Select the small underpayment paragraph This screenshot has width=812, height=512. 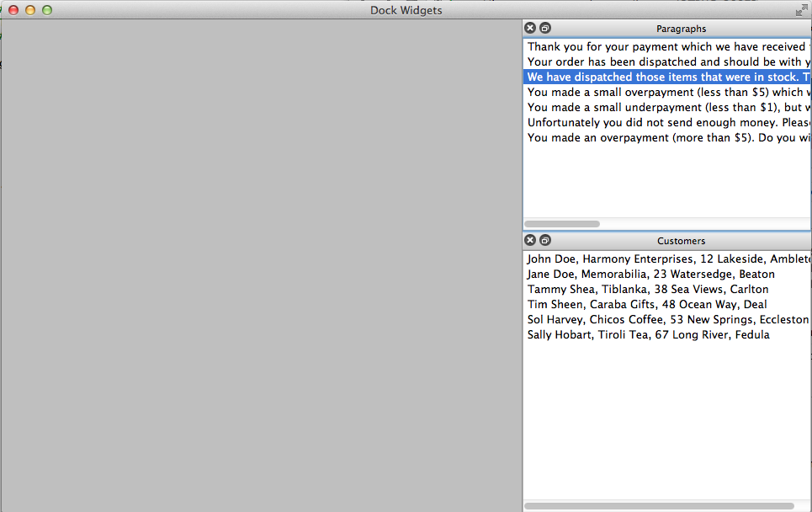click(666, 108)
